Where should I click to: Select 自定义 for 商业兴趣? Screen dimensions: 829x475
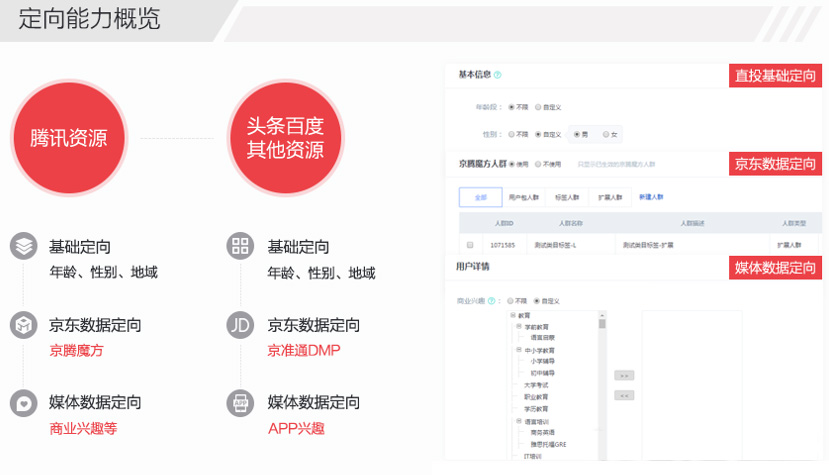(x=537, y=301)
